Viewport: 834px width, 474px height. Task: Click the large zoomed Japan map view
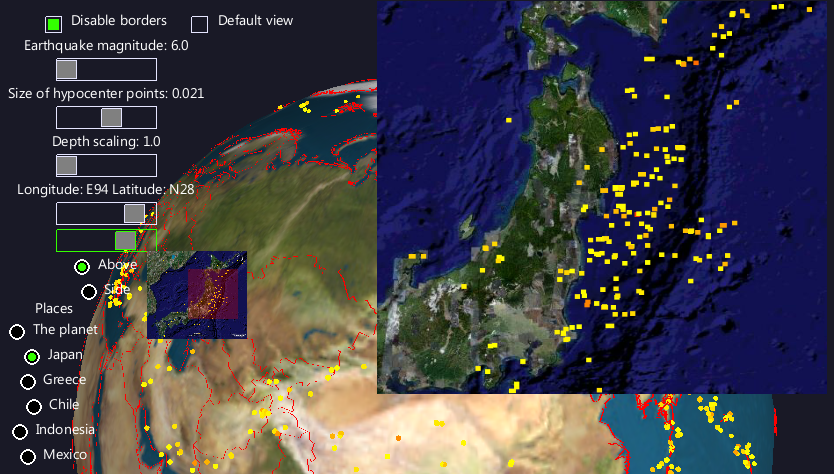pos(602,197)
